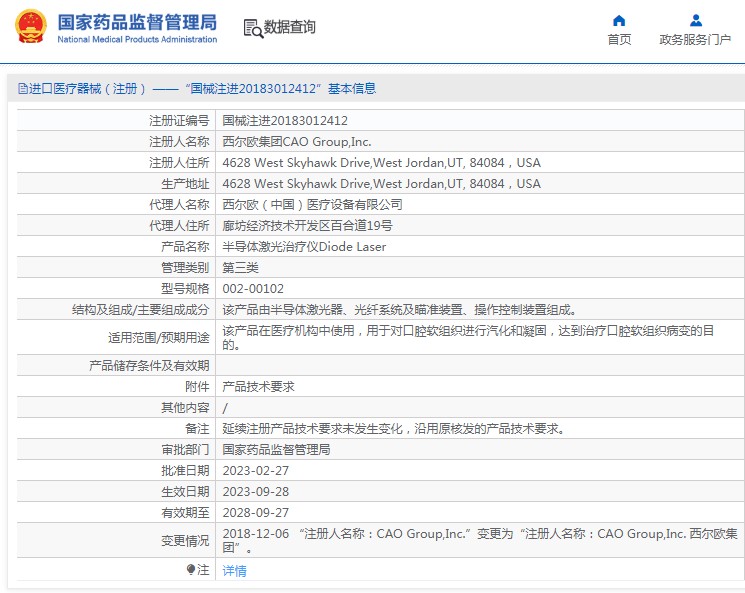This screenshot has width=745, height=593.
Task: Click the 代理人名称 row label
Action: coord(179,204)
